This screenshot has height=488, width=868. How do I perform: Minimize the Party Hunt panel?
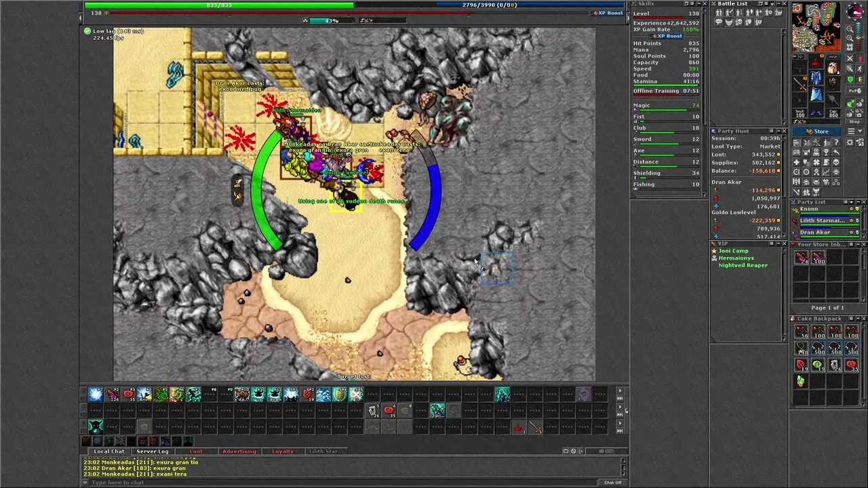[x=778, y=131]
